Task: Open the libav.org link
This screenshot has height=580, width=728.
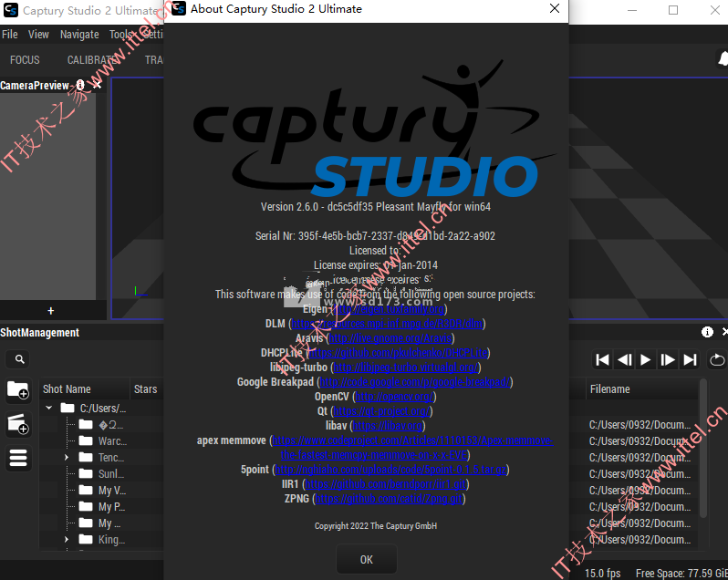Action: tap(388, 426)
